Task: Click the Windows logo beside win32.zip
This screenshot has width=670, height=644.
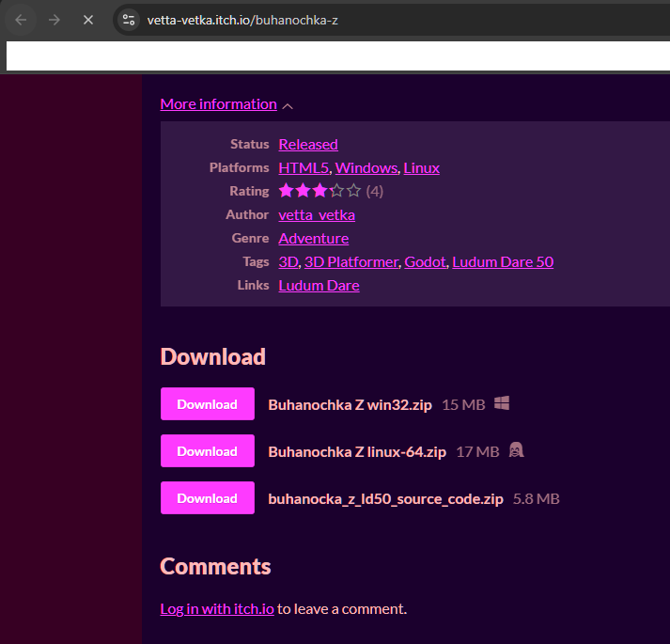Action: click(502, 403)
